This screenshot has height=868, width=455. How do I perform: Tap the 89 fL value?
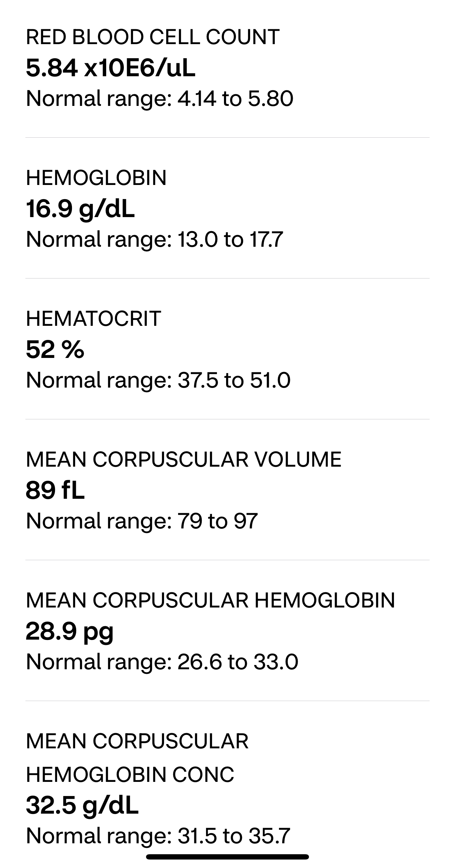(55, 490)
